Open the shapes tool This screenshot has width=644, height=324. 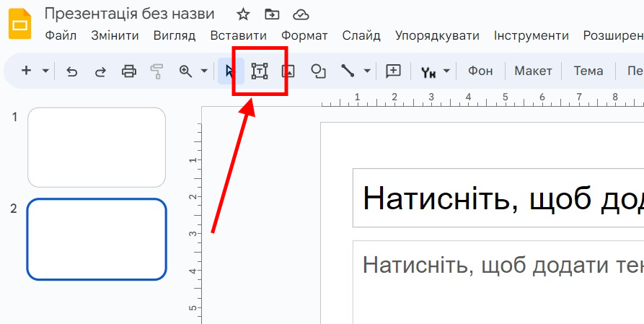pos(318,71)
